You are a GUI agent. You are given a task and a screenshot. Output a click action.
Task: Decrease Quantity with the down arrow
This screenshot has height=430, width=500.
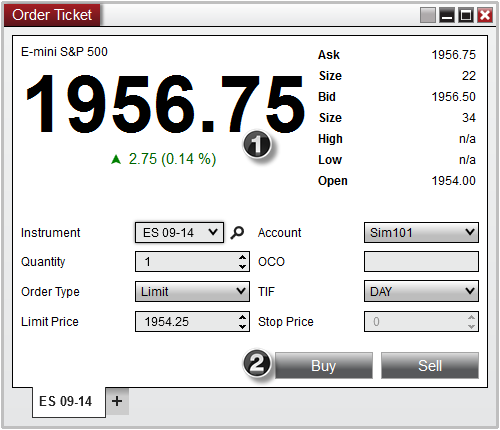point(243,267)
